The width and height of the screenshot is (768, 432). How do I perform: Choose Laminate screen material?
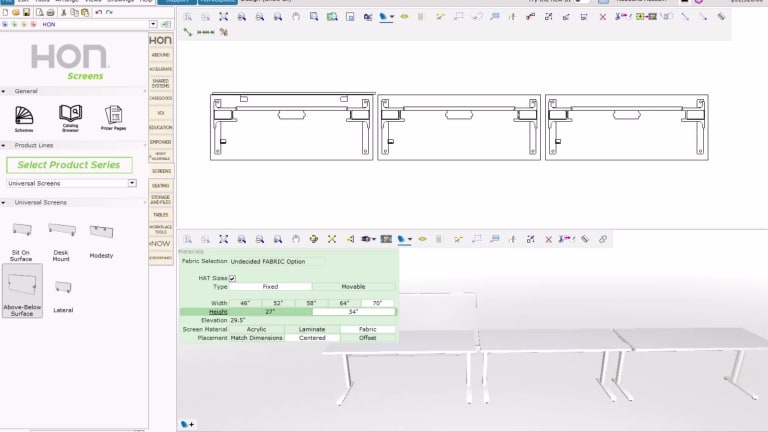coord(312,329)
